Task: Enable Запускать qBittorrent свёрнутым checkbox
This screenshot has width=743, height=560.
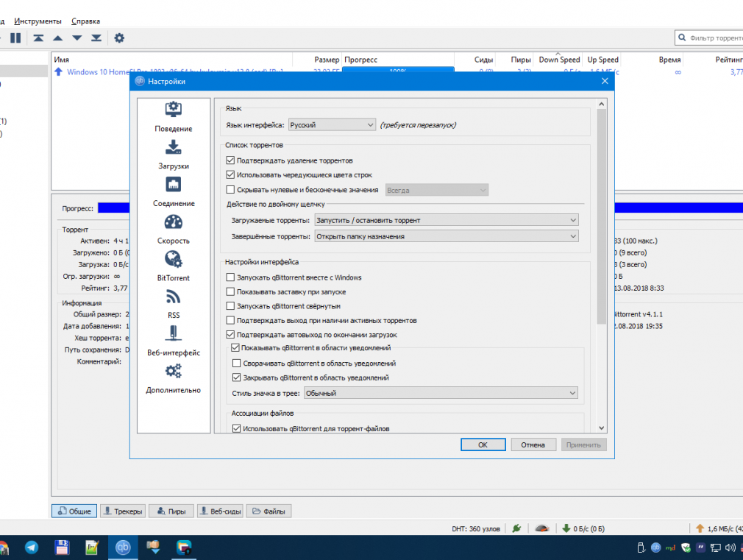Action: 230,306
